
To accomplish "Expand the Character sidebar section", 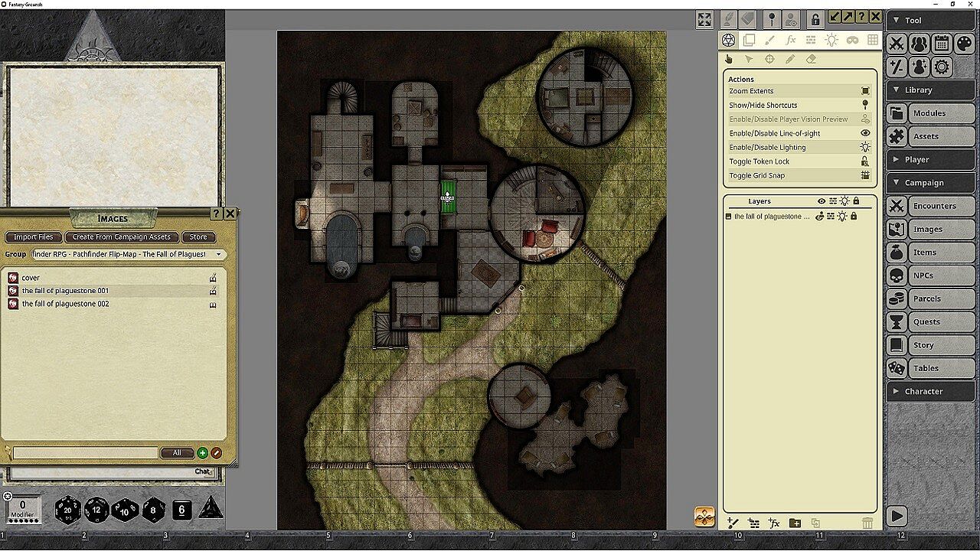I will coord(930,391).
